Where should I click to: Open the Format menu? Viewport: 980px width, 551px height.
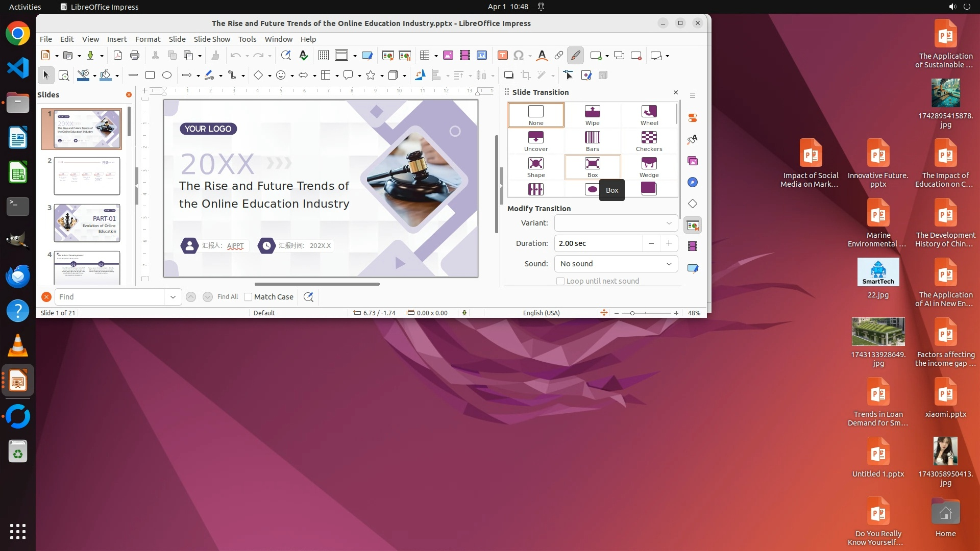coord(148,39)
